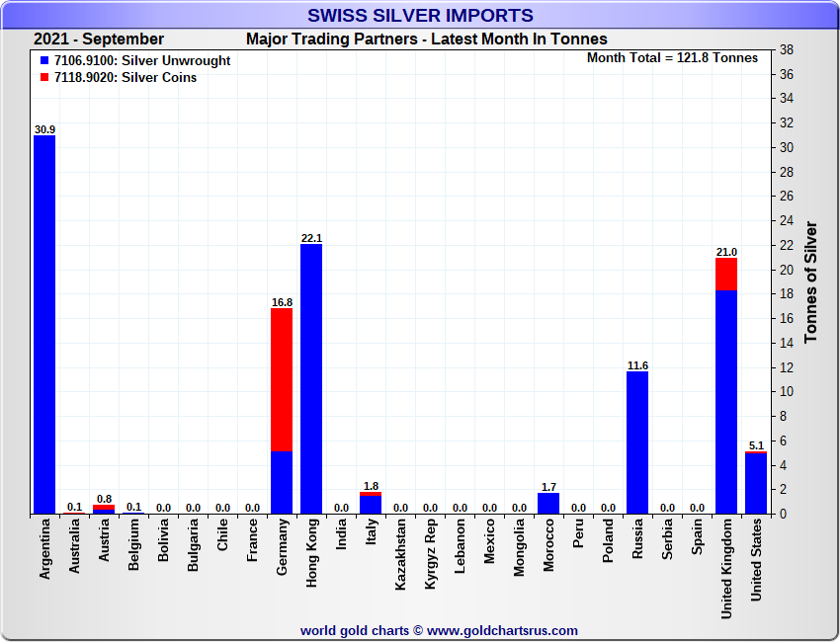Click the red segment of Germany bar
Image resolution: width=840 pixels, height=642 pixels.
(x=282, y=380)
